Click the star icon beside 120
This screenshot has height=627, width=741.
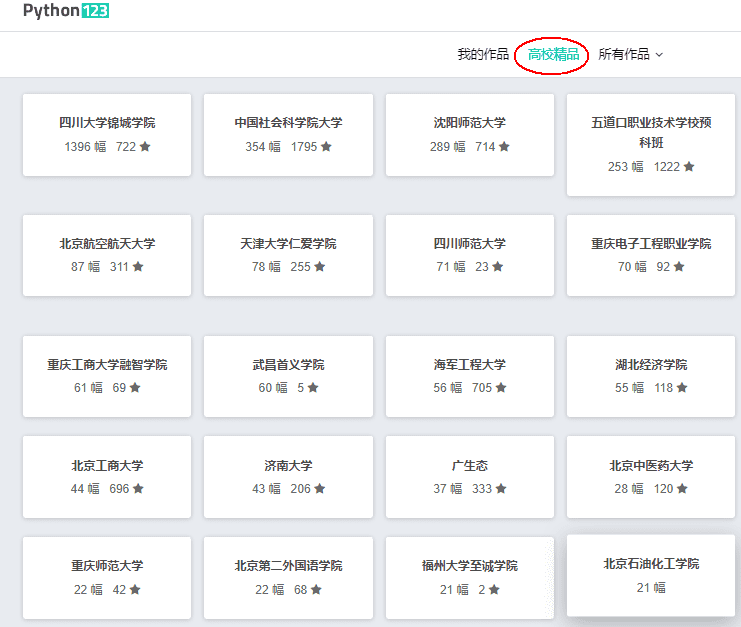[682, 489]
